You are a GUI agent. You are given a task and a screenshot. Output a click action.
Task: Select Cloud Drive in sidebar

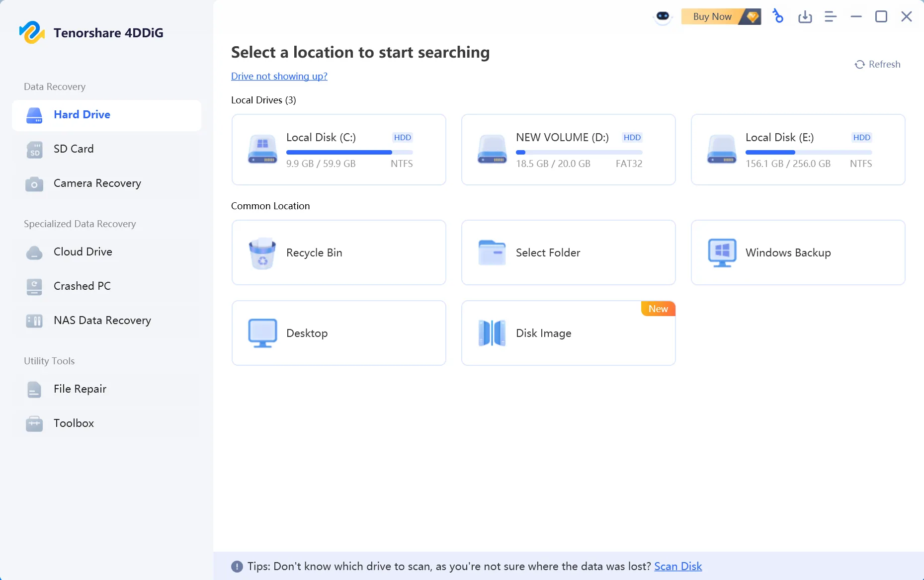pyautogui.click(x=106, y=252)
